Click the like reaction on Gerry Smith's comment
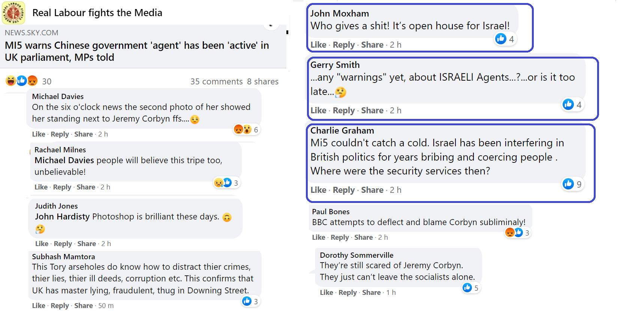The height and width of the screenshot is (311, 644). pos(568,104)
